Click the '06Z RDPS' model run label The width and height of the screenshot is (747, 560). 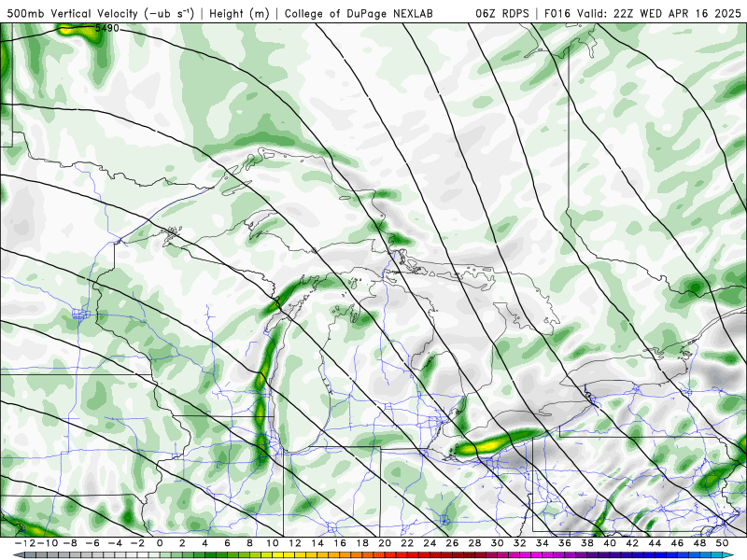pyautogui.click(x=502, y=13)
